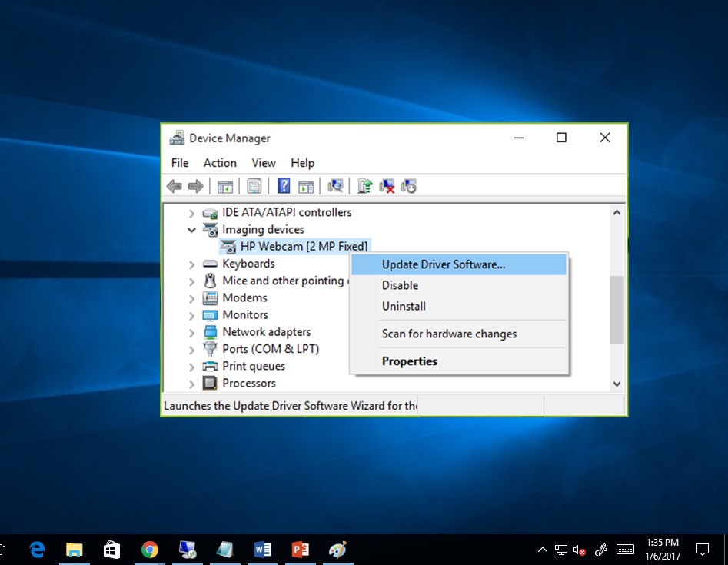Click the HP Webcam device icon
Image resolution: width=728 pixels, height=565 pixels.
tap(228, 247)
